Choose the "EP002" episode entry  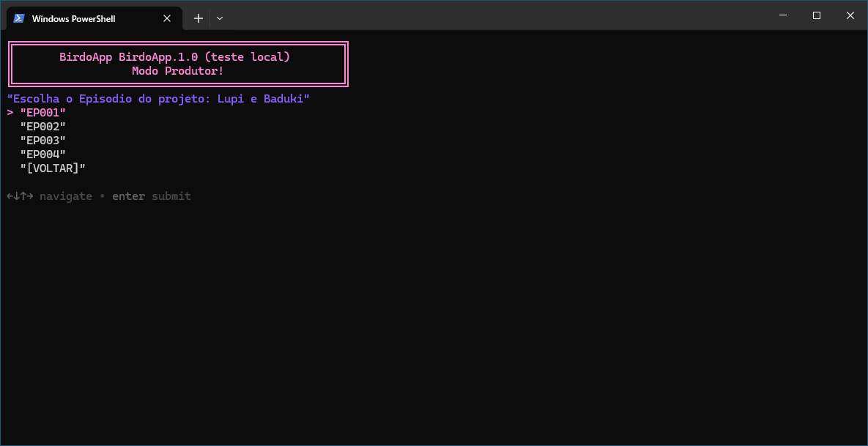[43, 127]
